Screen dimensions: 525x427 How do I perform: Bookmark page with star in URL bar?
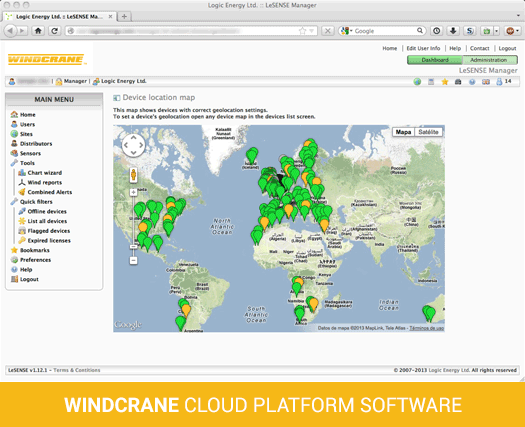point(302,31)
